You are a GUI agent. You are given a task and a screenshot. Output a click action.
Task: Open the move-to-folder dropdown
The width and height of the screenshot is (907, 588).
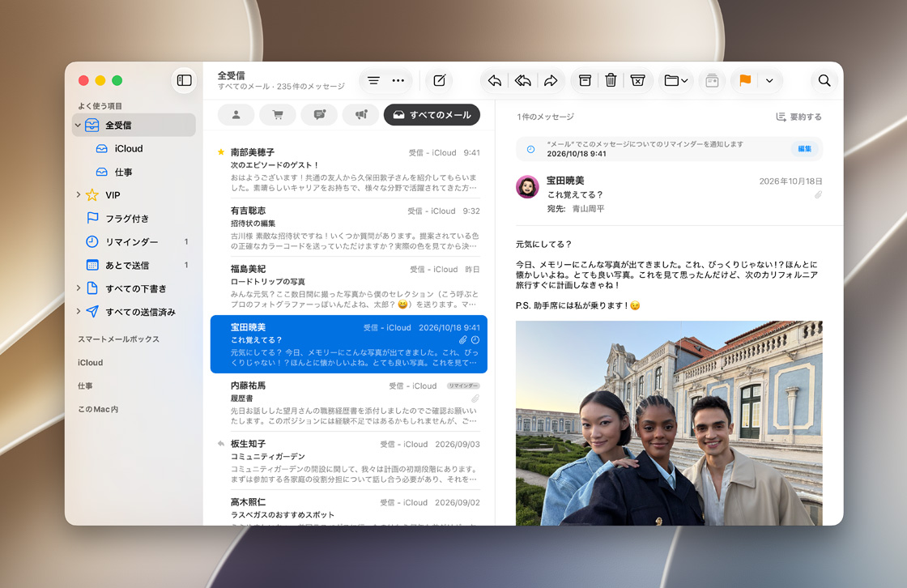pos(675,80)
